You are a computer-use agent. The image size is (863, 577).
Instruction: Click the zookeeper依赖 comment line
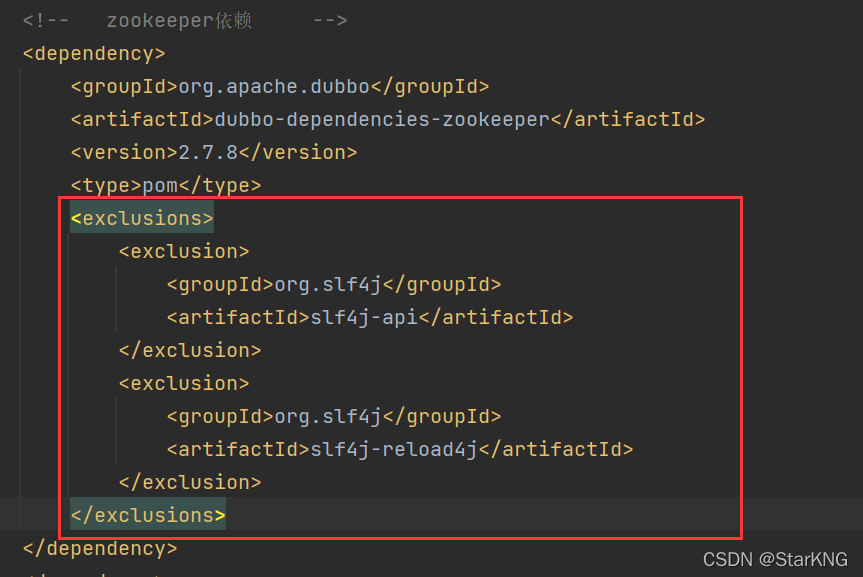pos(185,21)
